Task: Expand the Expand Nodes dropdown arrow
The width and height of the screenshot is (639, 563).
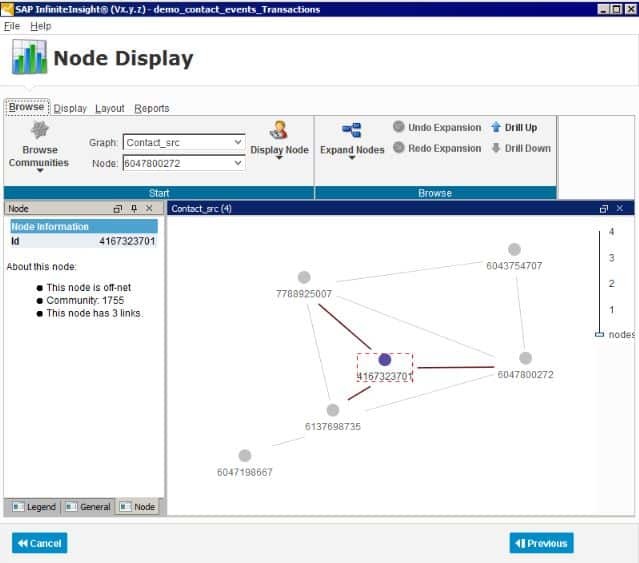Action: point(352,158)
